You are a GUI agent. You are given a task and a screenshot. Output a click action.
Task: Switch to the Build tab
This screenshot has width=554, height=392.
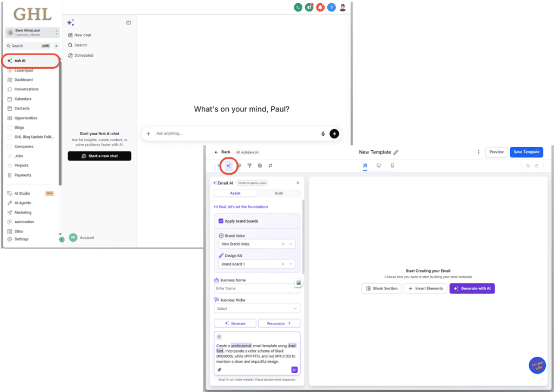[279, 193]
